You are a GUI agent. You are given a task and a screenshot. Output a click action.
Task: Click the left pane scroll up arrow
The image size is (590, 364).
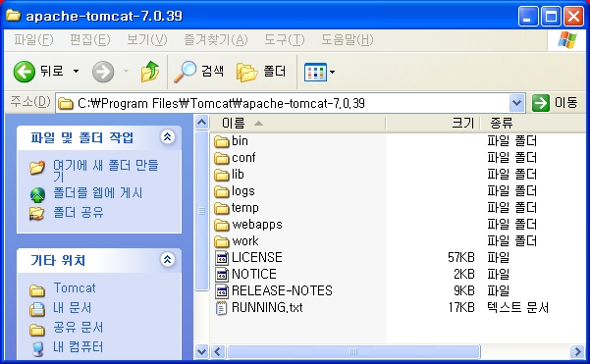pyautogui.click(x=201, y=123)
